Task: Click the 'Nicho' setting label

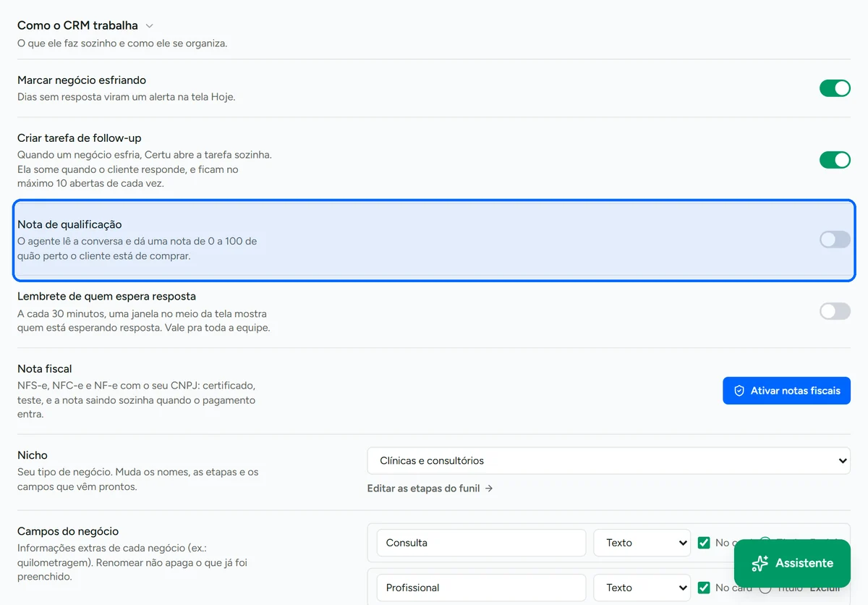Action: point(33,455)
